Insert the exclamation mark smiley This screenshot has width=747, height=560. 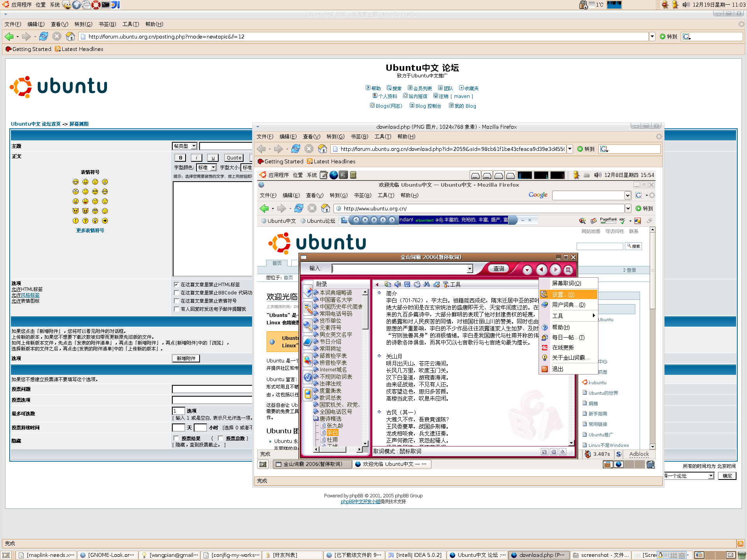coord(75,221)
